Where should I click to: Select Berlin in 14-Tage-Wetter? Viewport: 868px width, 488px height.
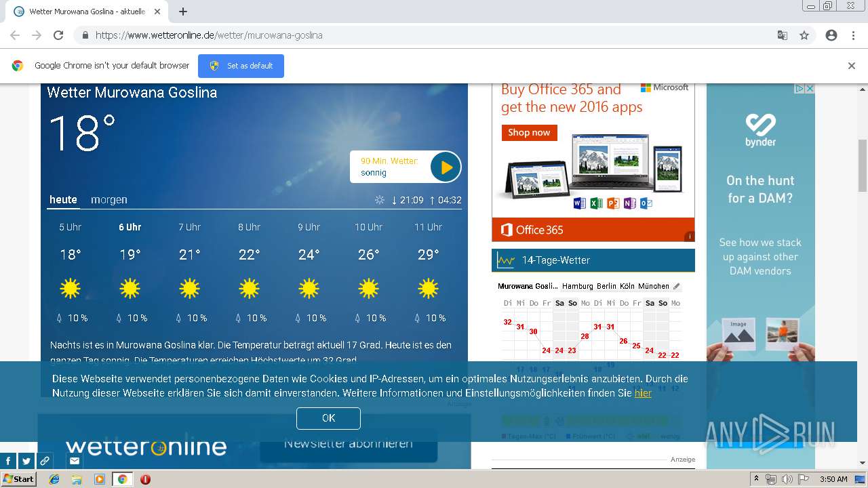[x=607, y=286]
